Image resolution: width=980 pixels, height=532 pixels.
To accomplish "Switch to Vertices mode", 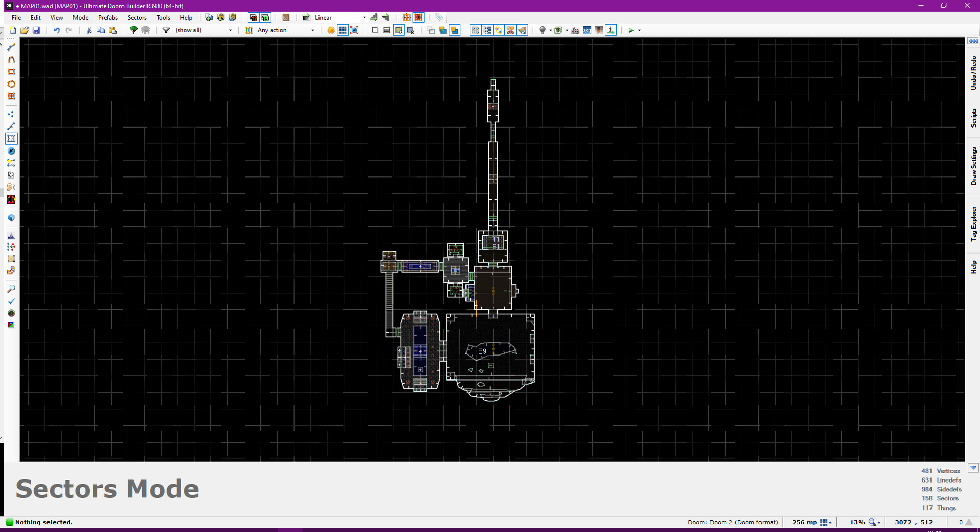I will click(x=11, y=114).
